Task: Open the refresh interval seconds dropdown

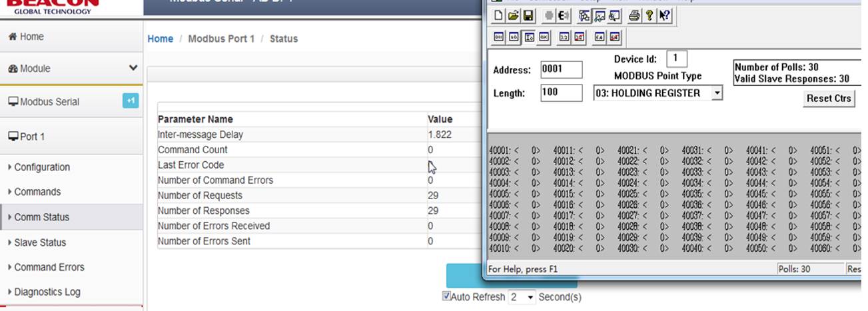Action: (522, 297)
